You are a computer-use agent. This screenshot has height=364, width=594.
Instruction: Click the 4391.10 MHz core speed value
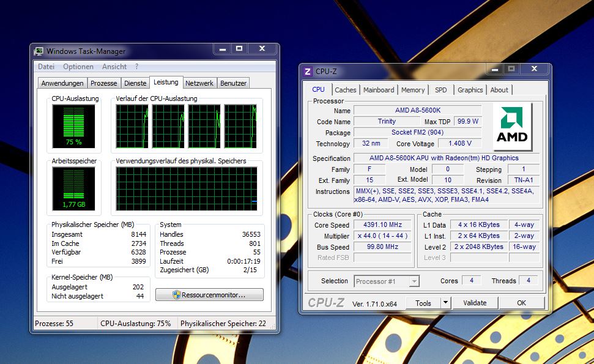click(x=382, y=225)
